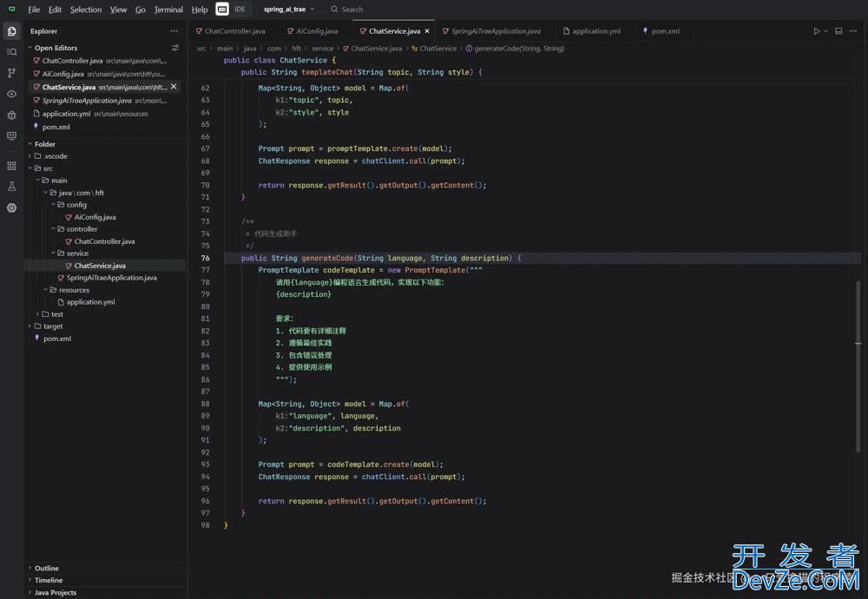Switch to the AiConfig.java tab

click(317, 31)
